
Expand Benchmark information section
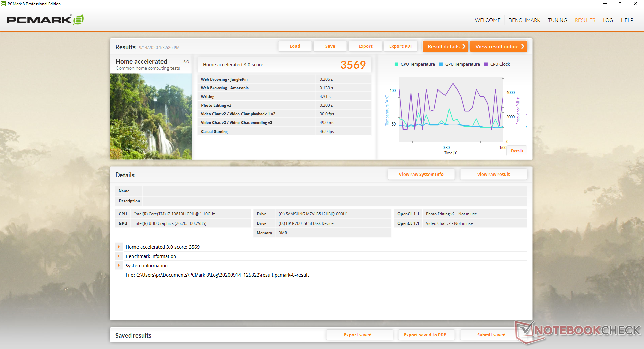pyautogui.click(x=119, y=256)
